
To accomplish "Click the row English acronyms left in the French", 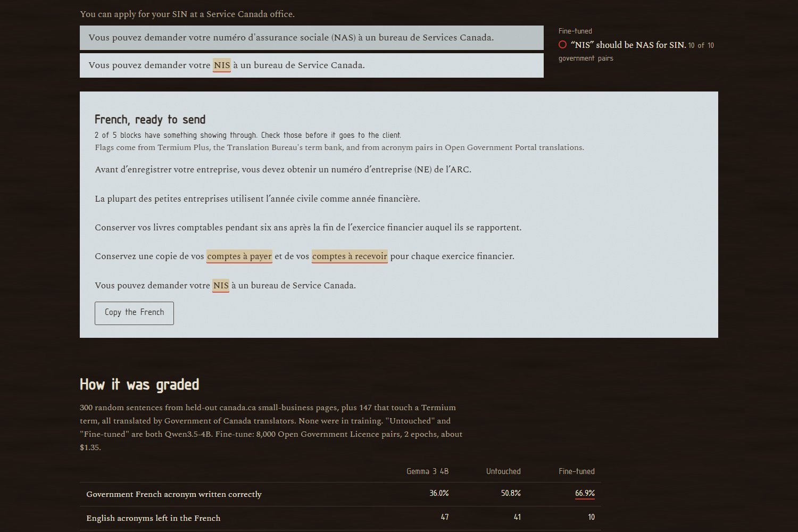I will [x=340, y=518].
